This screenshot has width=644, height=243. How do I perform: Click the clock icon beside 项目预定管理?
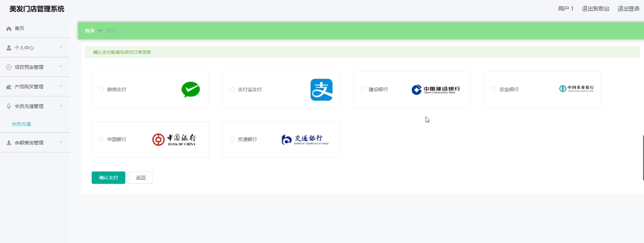tap(9, 67)
